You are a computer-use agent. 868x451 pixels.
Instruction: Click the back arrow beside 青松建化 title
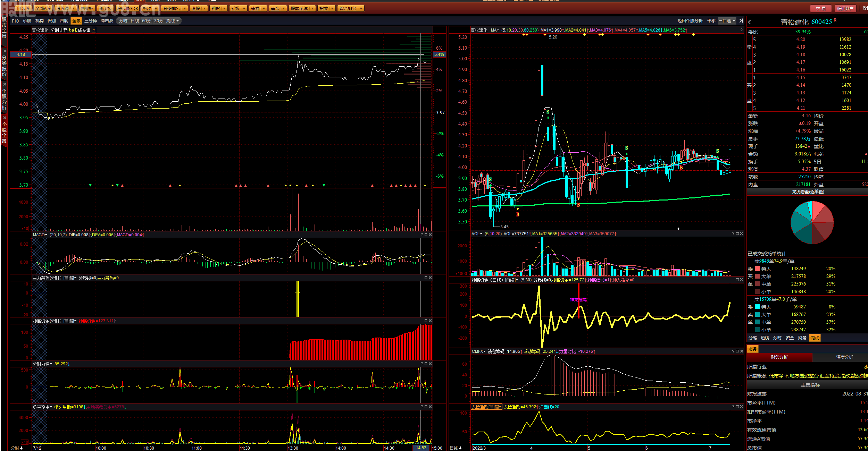[x=750, y=22]
